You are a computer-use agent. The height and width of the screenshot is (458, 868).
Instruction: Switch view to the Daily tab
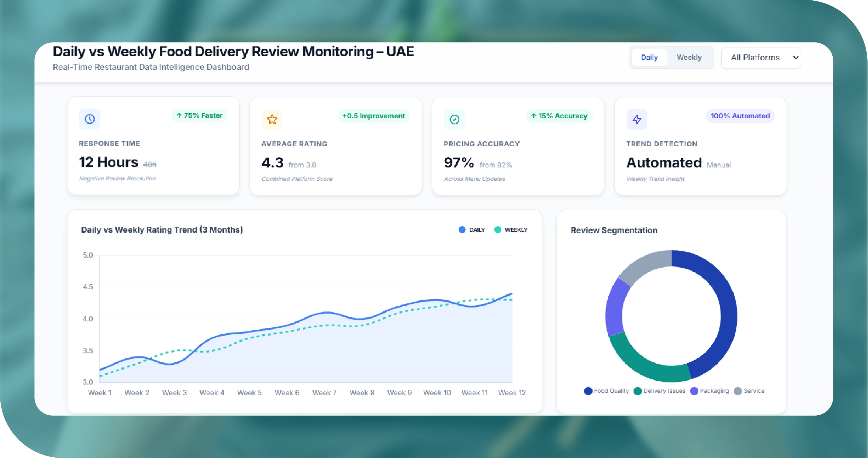[649, 57]
